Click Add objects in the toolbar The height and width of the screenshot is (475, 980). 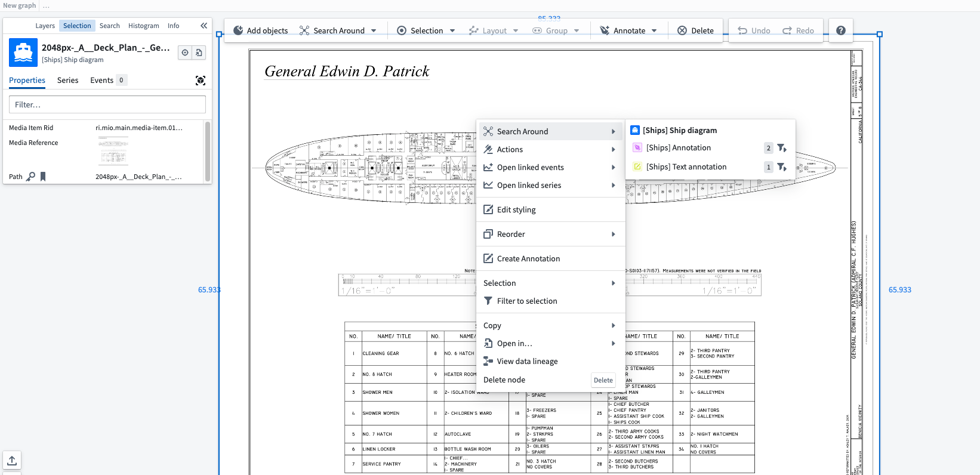click(x=261, y=30)
